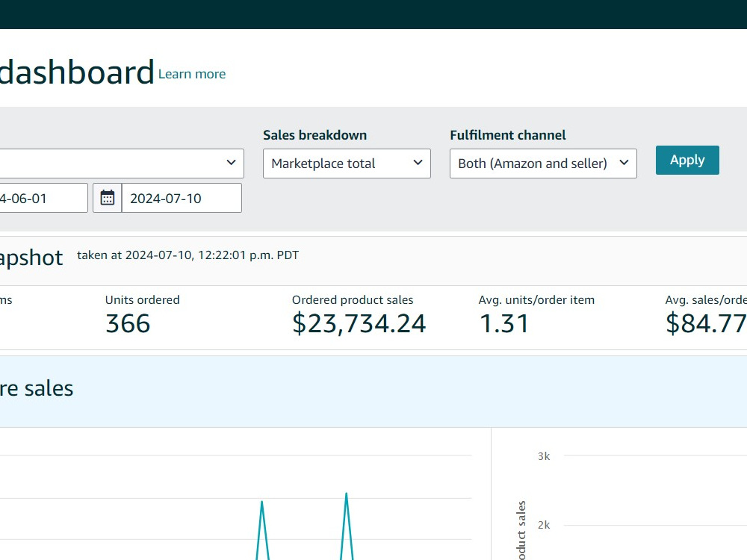Click the chevron in Both (Amazon and seller)
747x560 pixels.
point(624,162)
